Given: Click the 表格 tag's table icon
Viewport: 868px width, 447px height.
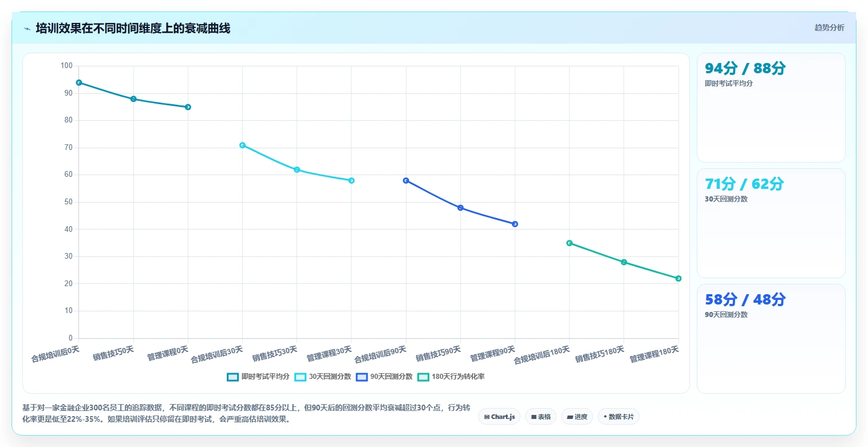Looking at the screenshot, I should pyautogui.click(x=534, y=417).
